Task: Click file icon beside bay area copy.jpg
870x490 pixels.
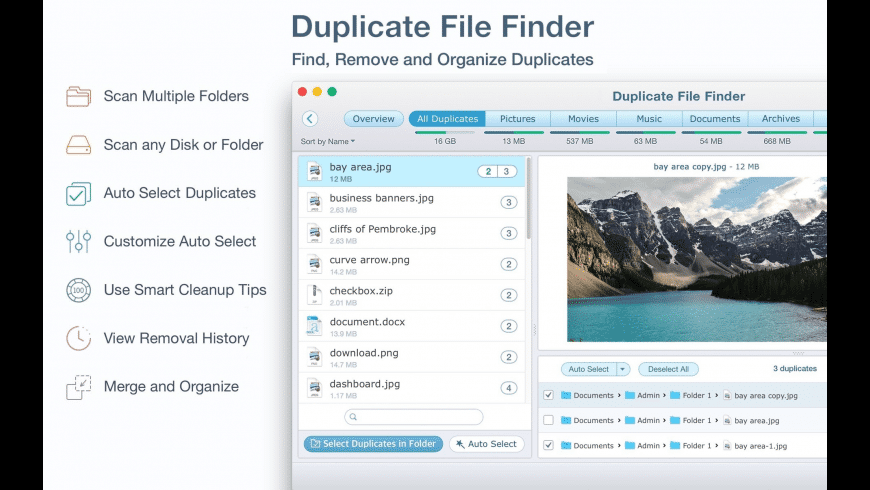Action: (727, 395)
